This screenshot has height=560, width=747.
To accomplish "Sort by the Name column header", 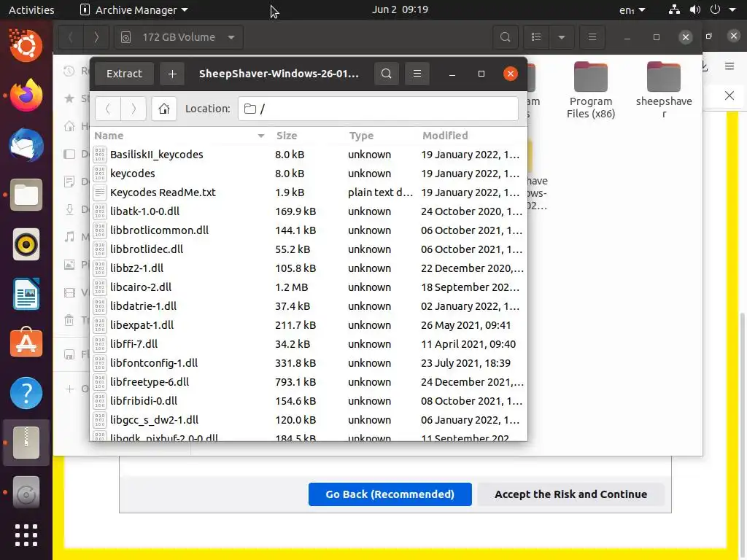I will [x=179, y=136].
